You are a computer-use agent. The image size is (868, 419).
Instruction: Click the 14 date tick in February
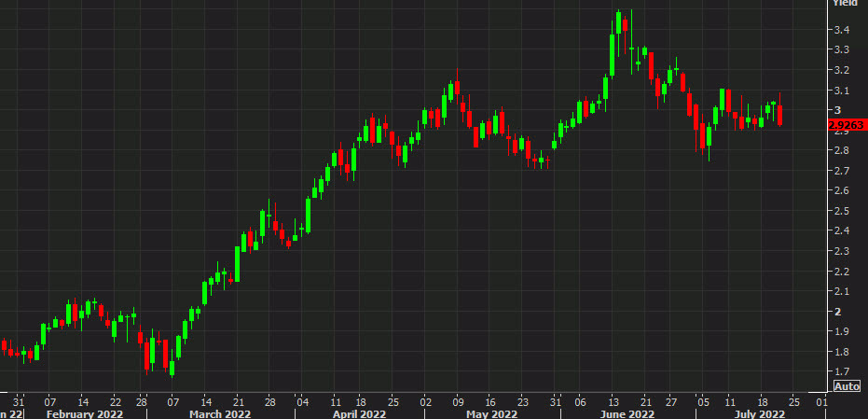click(x=82, y=402)
